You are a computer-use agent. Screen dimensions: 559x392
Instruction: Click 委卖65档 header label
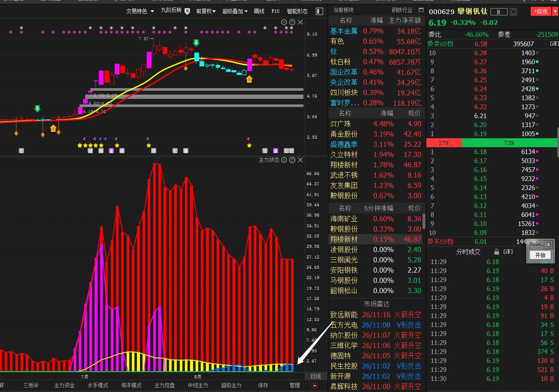[440, 44]
